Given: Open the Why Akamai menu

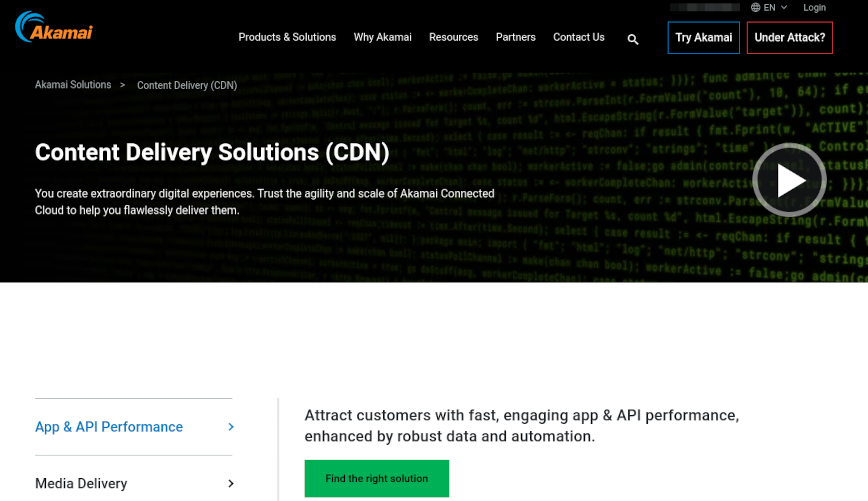Looking at the screenshot, I should point(383,37).
